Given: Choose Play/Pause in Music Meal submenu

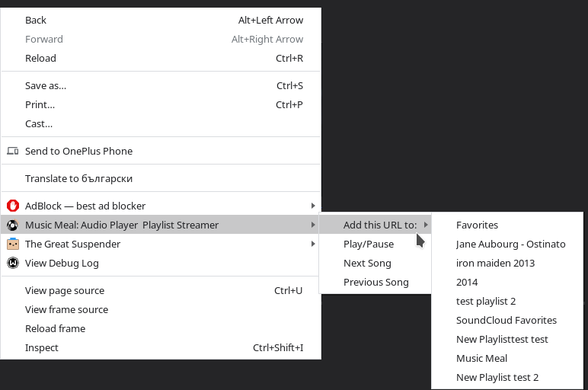Looking at the screenshot, I should tap(375, 244).
